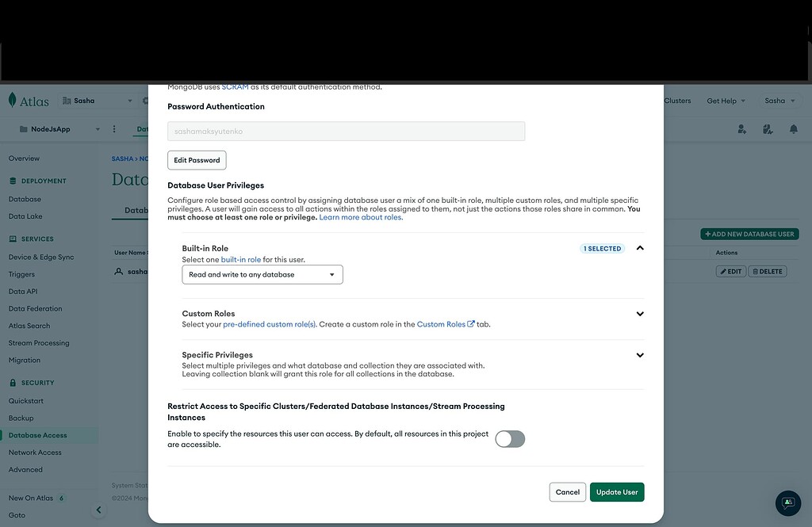The width and height of the screenshot is (812, 527).
Task: Select Clusters in the top navigation
Action: click(678, 101)
